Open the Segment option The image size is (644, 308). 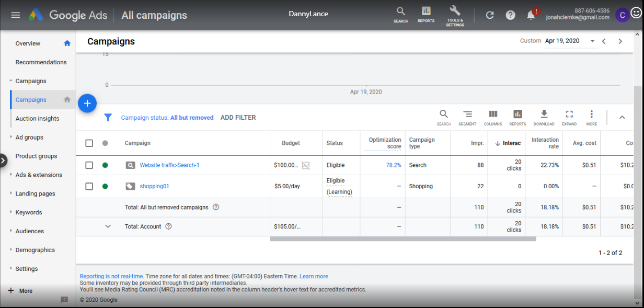point(467,117)
